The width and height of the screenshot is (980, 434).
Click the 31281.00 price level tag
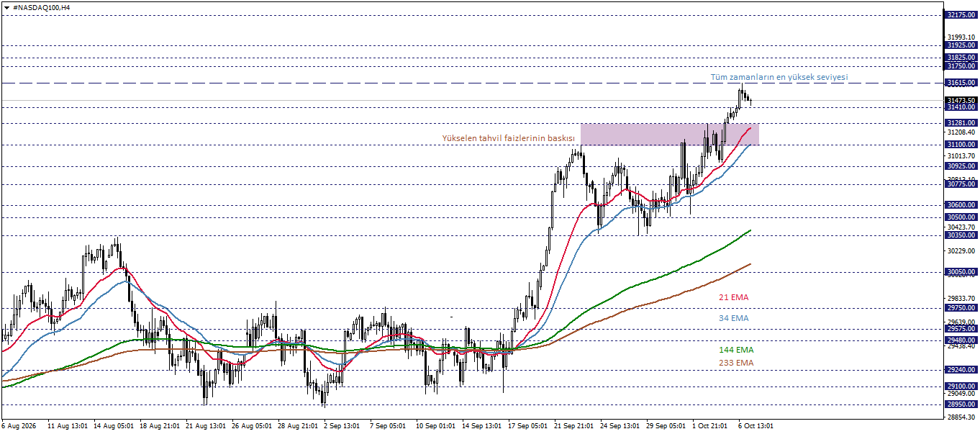(961, 123)
